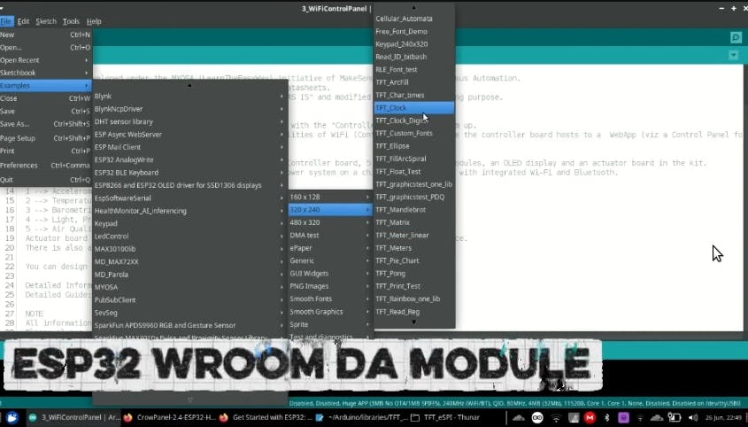Open the PubSubClient examples entry

(190, 300)
